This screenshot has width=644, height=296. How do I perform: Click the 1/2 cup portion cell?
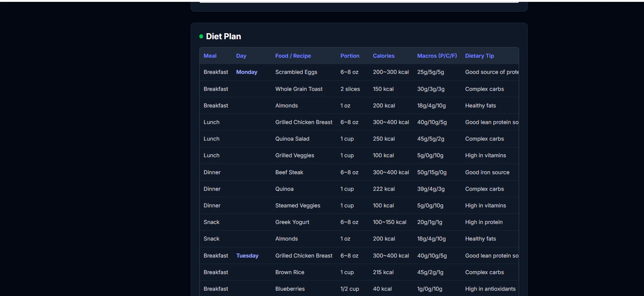click(350, 289)
